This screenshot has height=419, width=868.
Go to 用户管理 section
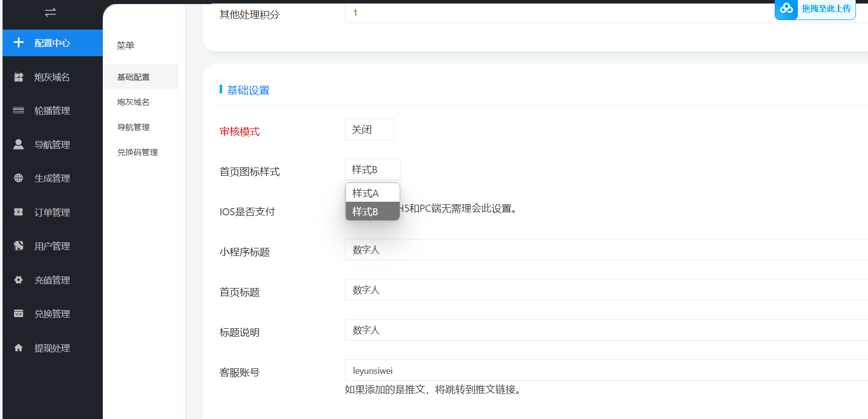(x=53, y=246)
